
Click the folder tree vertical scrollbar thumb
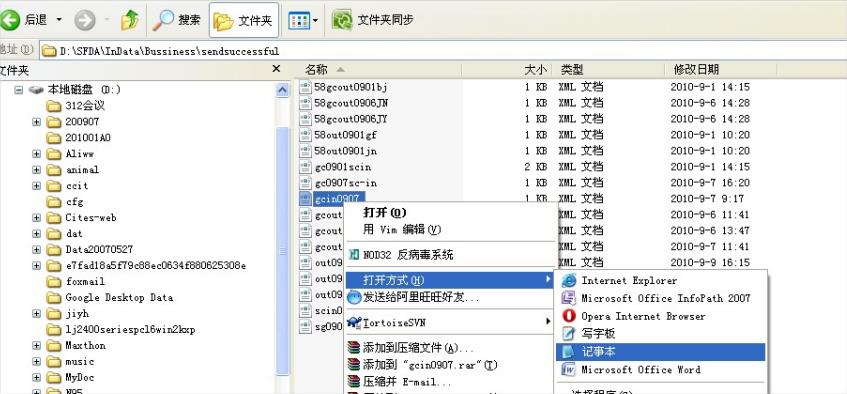tap(283, 250)
